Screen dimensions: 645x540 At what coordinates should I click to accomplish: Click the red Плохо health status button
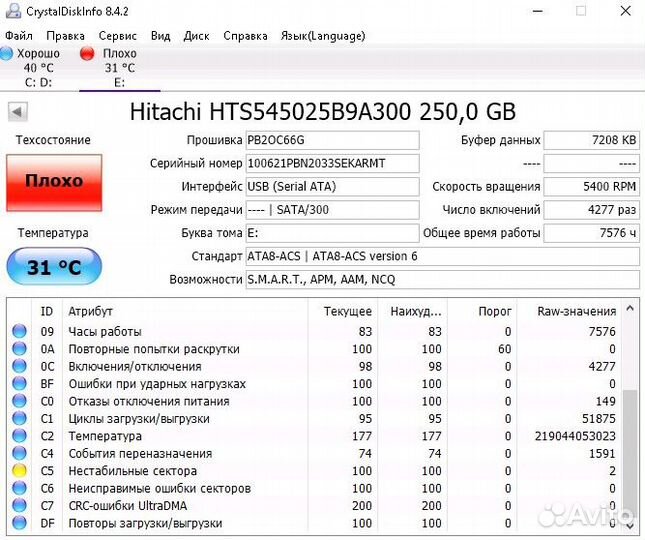[54, 183]
